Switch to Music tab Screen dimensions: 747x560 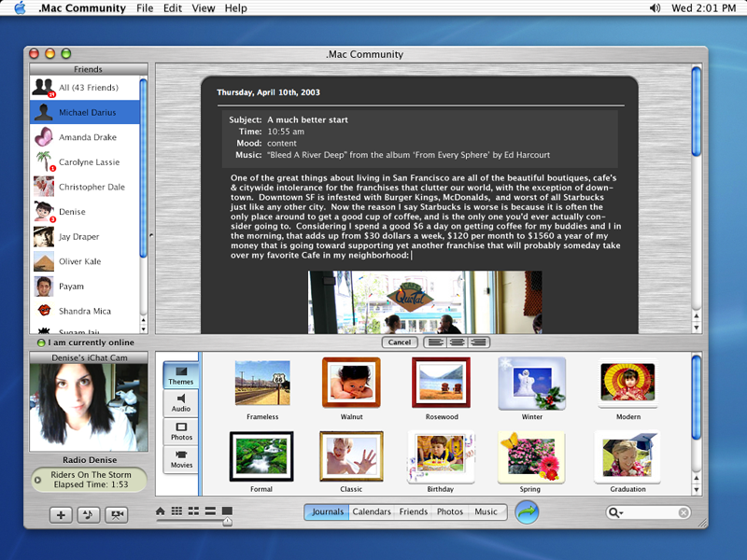(x=486, y=511)
